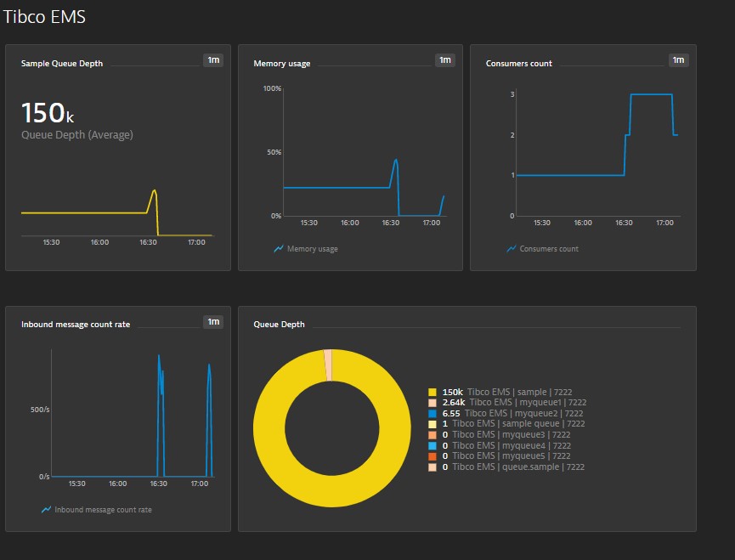The image size is (735, 560).
Task: Click legend entry 'Tibco EMS | sample | 7222'
Action: pos(519,393)
